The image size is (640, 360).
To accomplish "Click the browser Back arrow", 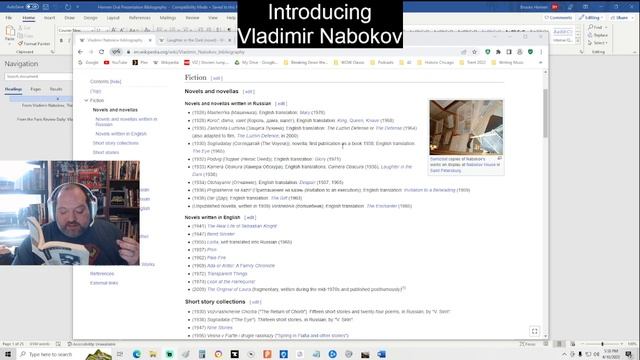I will (x=80, y=52).
